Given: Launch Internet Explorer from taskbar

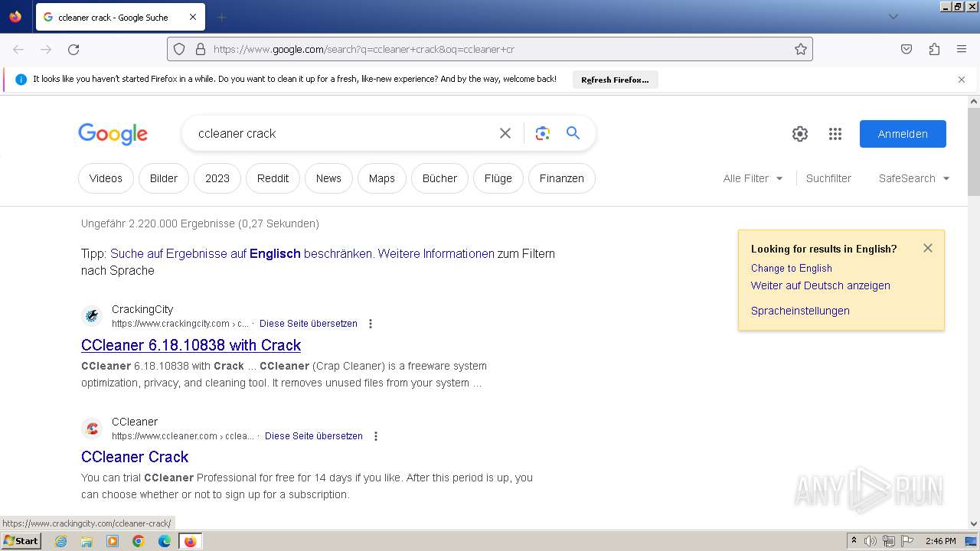Looking at the screenshot, I should [60, 541].
